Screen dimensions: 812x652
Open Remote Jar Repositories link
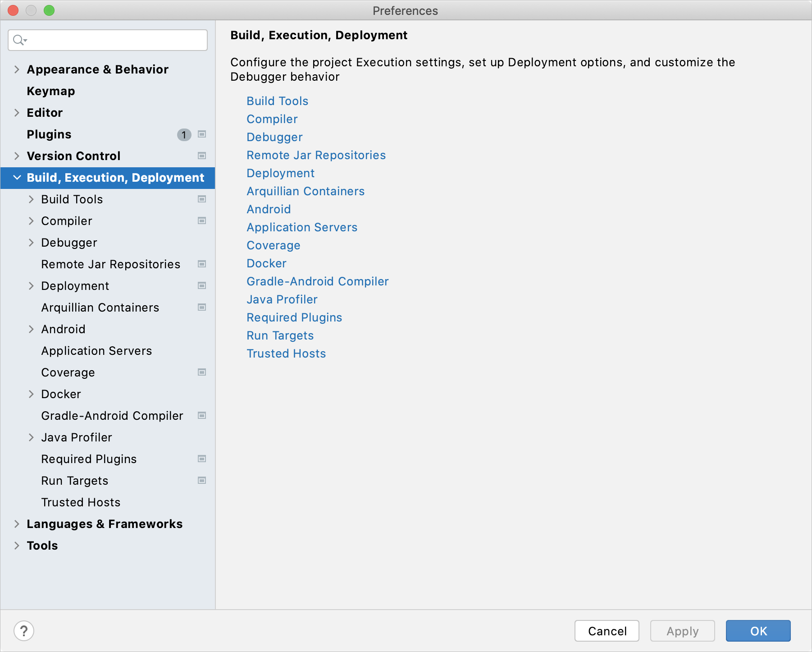click(316, 155)
